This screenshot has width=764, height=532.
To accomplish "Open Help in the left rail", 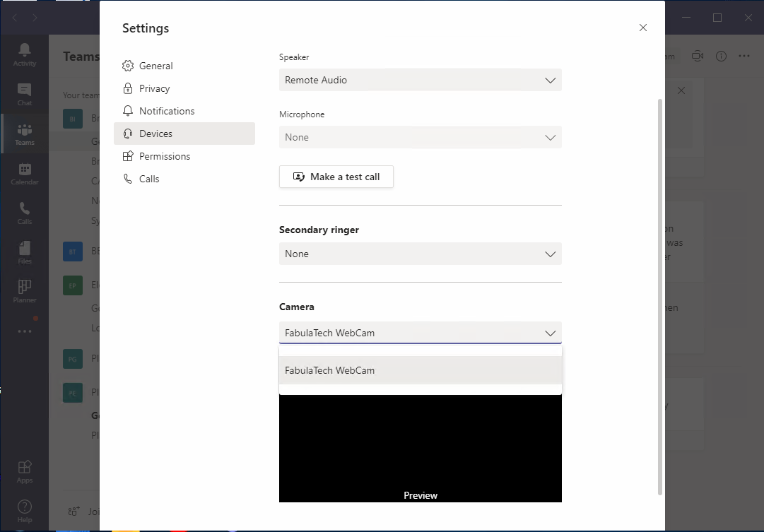I will tap(24, 511).
